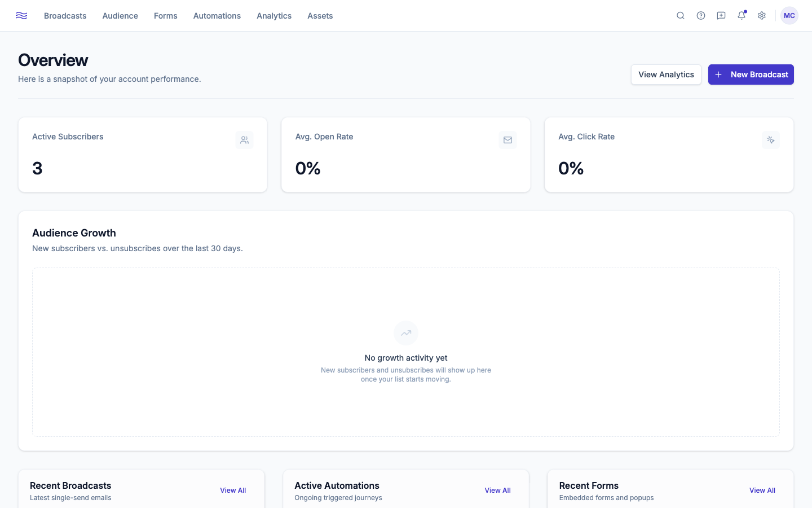
Task: Click 'Ongoing triggered journeys' subtitle
Action: 338,498
